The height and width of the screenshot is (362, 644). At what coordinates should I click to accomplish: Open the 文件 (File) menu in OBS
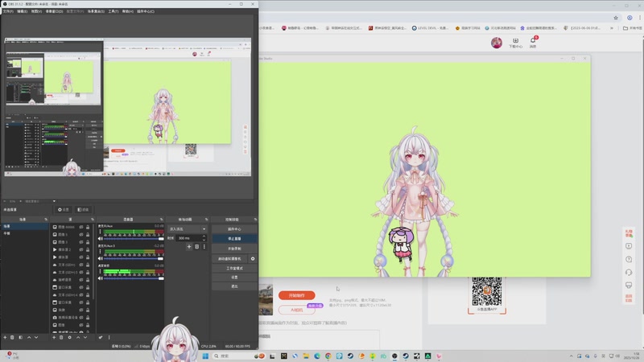pyautogui.click(x=8, y=11)
